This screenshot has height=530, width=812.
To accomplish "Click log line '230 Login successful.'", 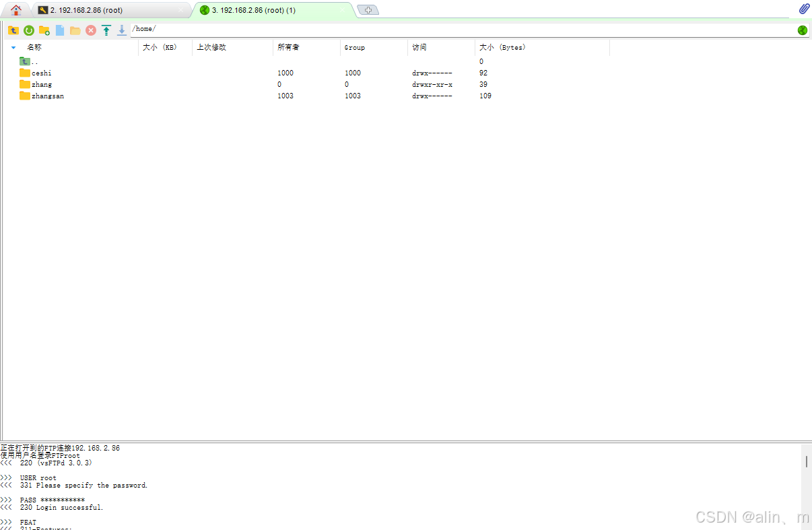I will coord(62,507).
